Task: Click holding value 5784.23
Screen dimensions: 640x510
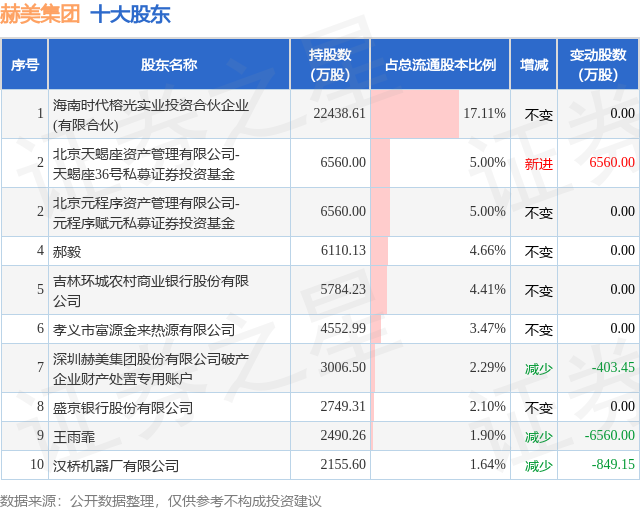Action: coord(343,289)
